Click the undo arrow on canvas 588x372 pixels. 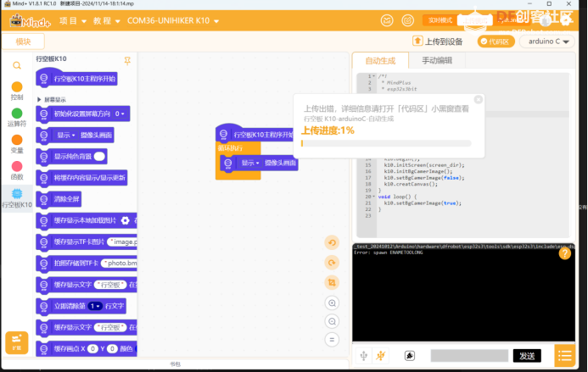click(332, 242)
